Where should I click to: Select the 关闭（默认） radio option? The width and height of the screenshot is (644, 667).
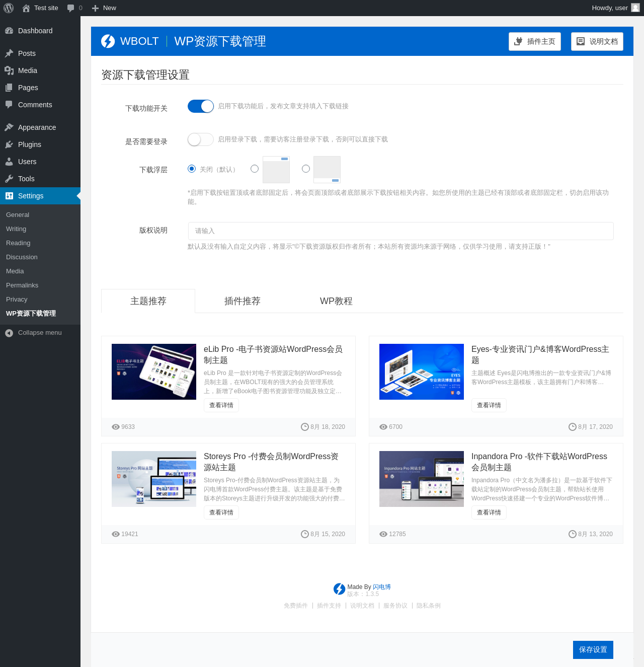pos(192,169)
